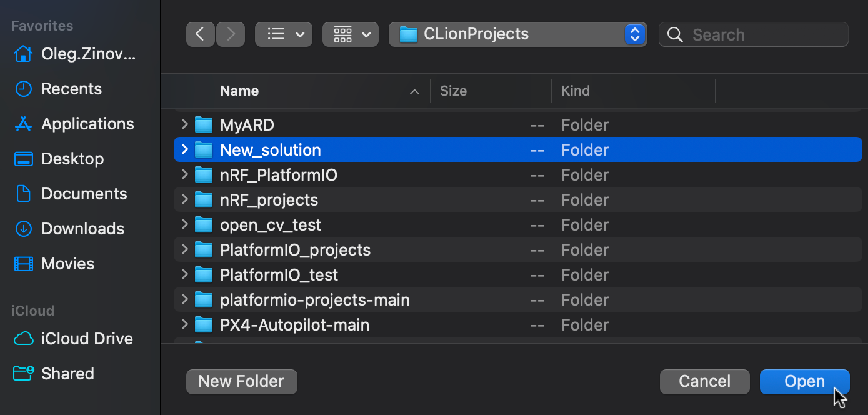This screenshot has width=868, height=415.
Task: Expand the New_solution folder contents
Action: pos(184,149)
